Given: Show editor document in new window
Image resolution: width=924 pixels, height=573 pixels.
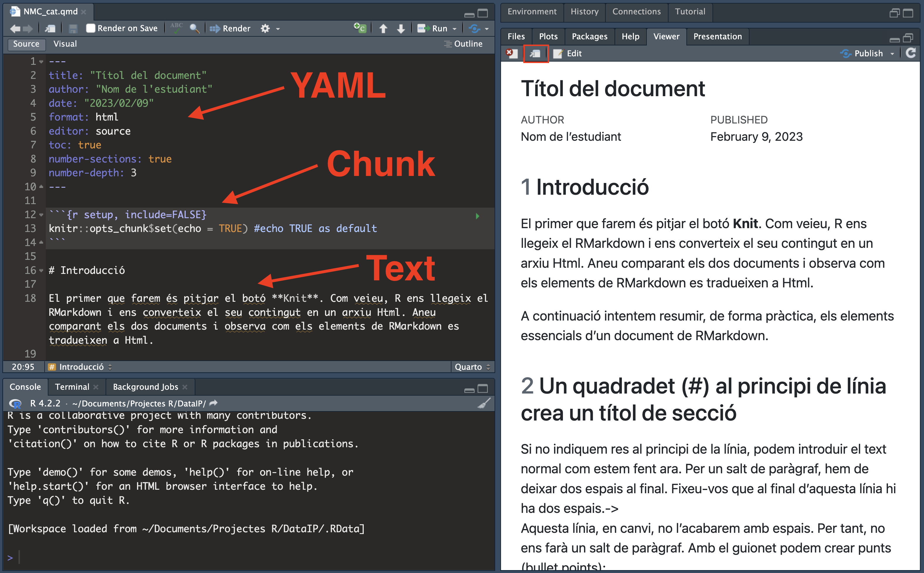Looking at the screenshot, I should pyautogui.click(x=50, y=28).
